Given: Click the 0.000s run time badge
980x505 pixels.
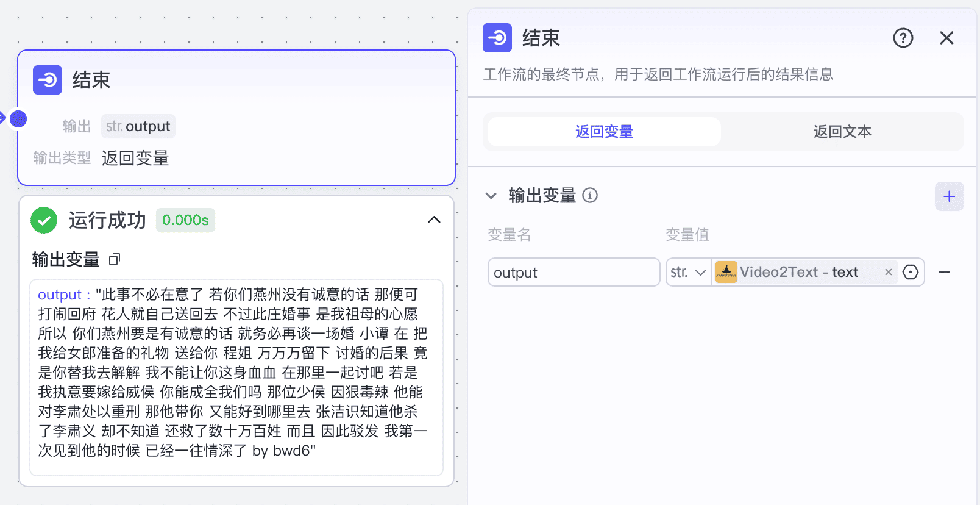Looking at the screenshot, I should 185,220.
